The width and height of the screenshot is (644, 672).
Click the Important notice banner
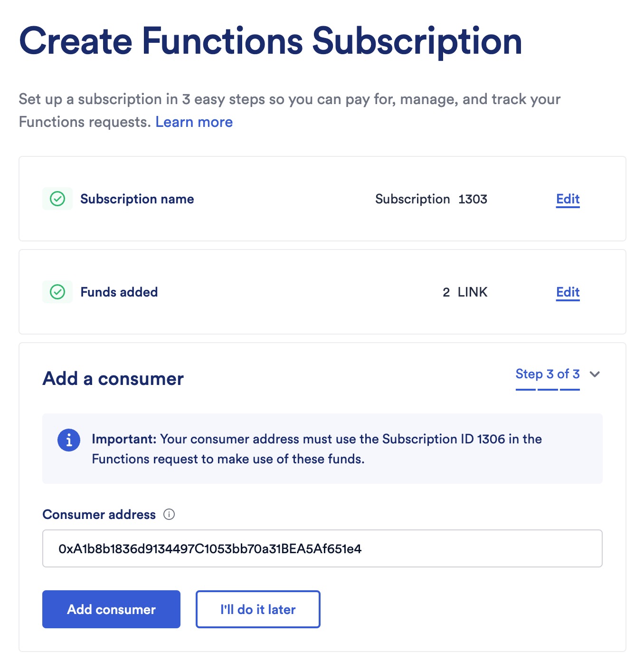click(x=322, y=449)
